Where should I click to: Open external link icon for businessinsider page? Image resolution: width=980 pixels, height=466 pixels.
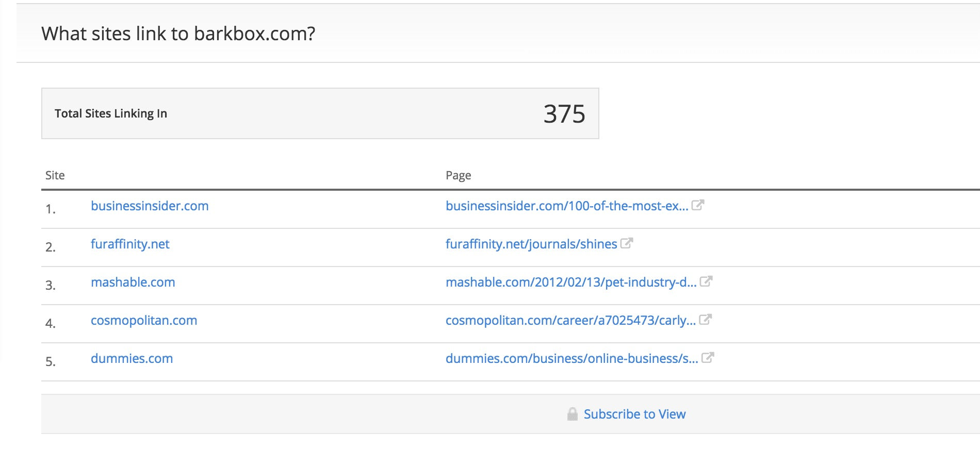click(x=698, y=205)
